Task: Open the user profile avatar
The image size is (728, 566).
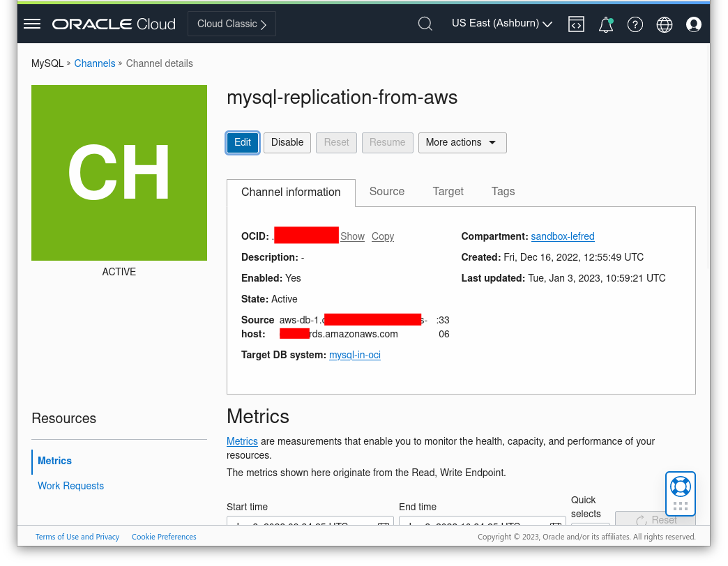Action: point(694,24)
